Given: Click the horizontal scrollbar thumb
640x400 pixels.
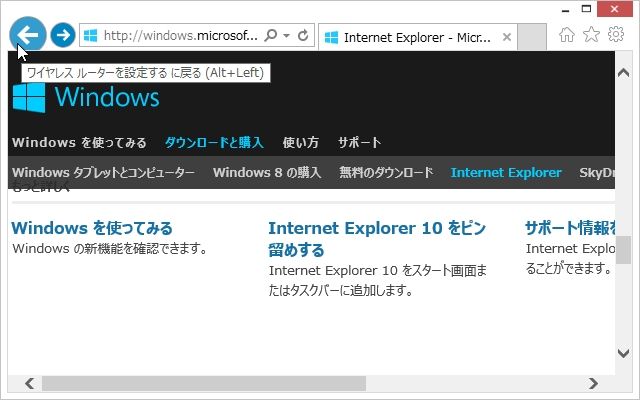Looking at the screenshot, I should point(204,383).
